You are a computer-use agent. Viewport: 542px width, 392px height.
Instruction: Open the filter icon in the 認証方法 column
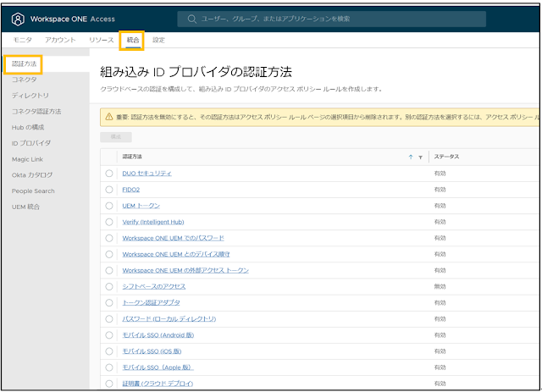[420, 157]
